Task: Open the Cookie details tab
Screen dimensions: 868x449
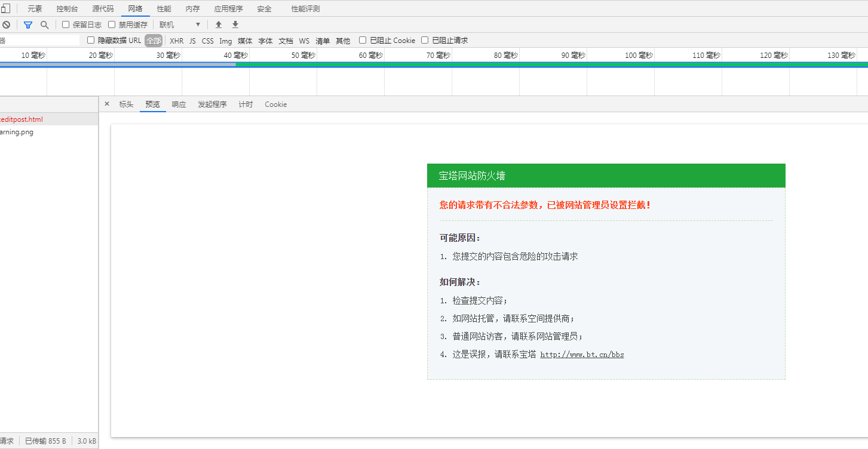Action: [x=275, y=104]
